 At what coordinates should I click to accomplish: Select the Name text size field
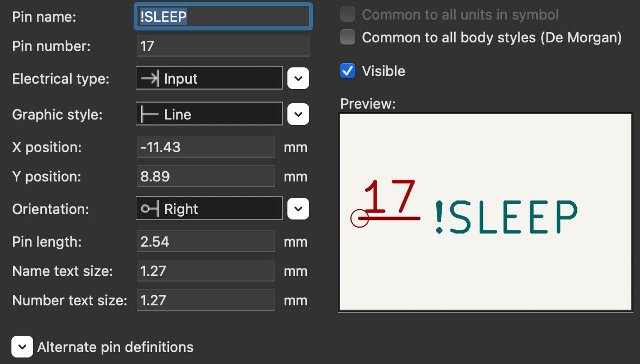coord(206,271)
